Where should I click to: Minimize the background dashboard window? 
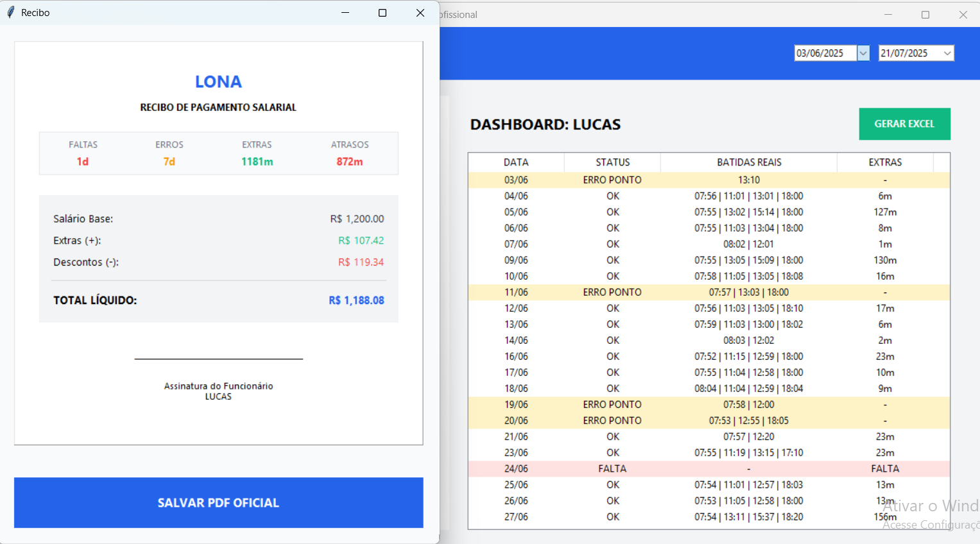(x=888, y=15)
